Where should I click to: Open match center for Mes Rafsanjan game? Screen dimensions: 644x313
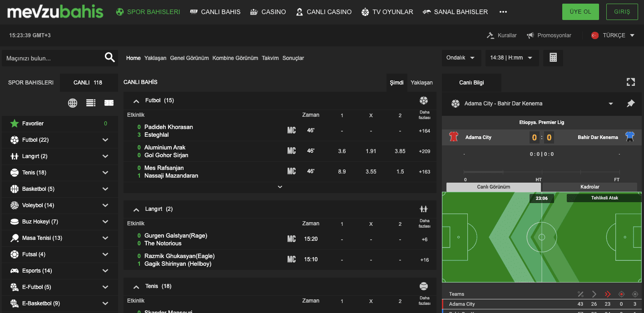coord(292,172)
